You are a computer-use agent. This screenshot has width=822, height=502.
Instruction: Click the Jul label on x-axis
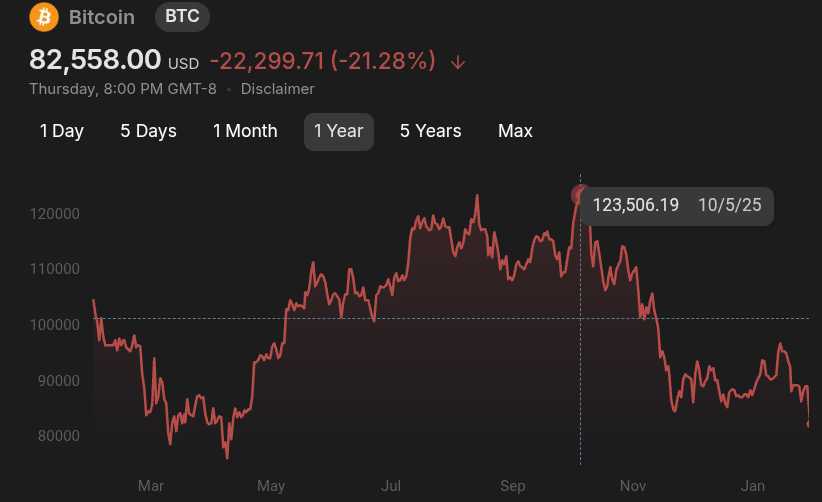[x=391, y=486]
